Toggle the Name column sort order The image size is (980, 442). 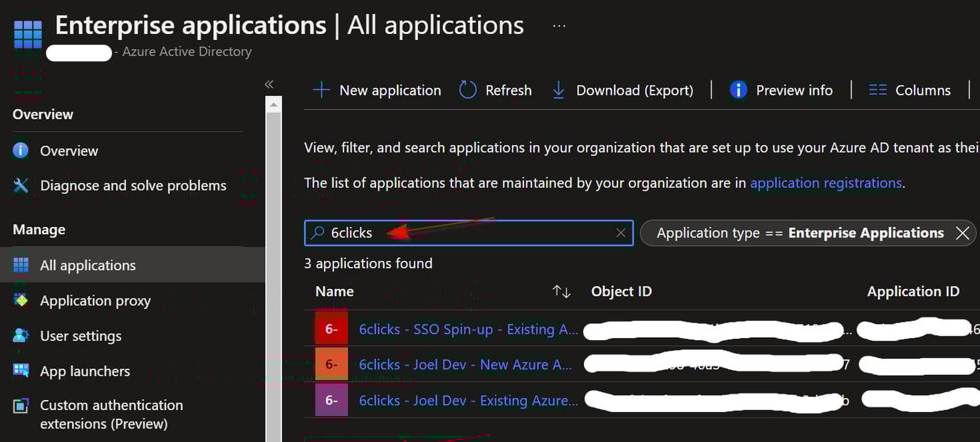coord(561,291)
